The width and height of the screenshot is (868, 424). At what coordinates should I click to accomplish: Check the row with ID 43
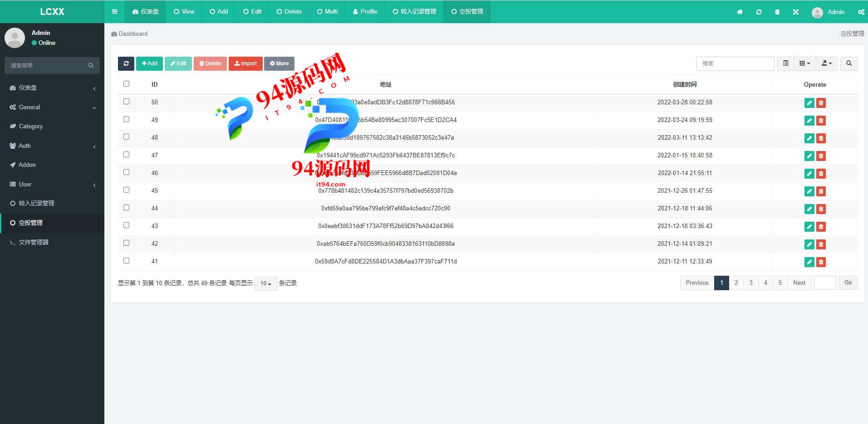pos(126,225)
